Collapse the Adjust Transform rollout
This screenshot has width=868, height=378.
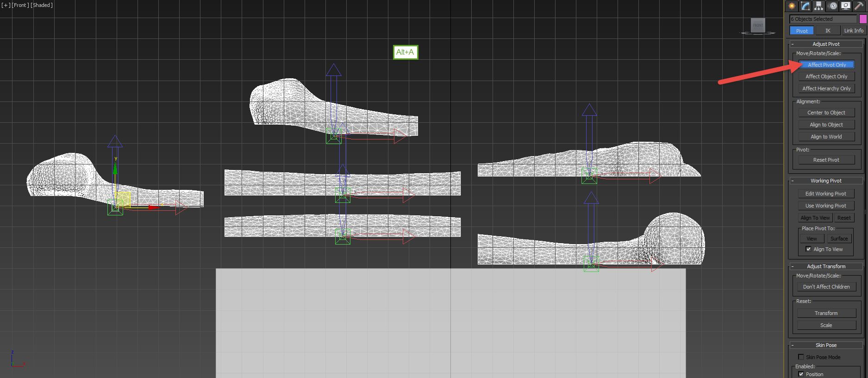coord(826,266)
